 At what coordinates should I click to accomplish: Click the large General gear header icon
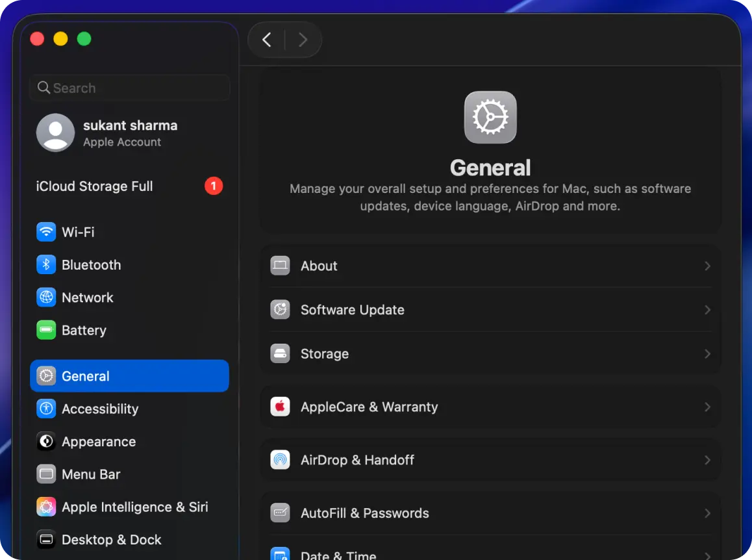coord(490,117)
